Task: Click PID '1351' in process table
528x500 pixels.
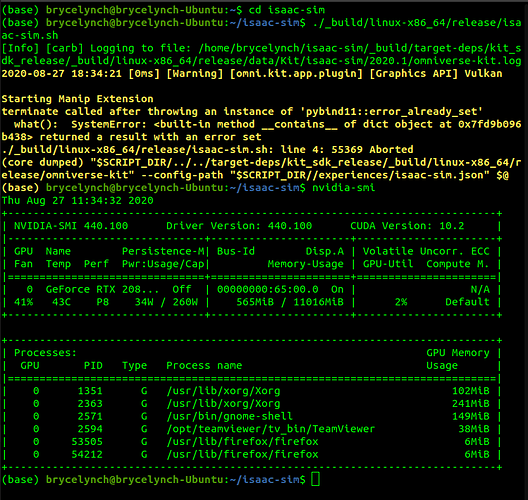Action: point(90,391)
